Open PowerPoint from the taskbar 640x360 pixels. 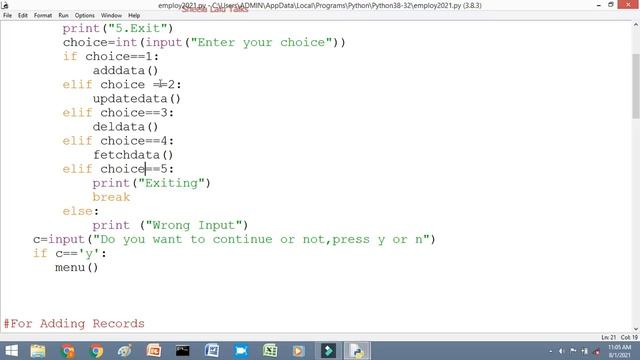click(x=154, y=351)
